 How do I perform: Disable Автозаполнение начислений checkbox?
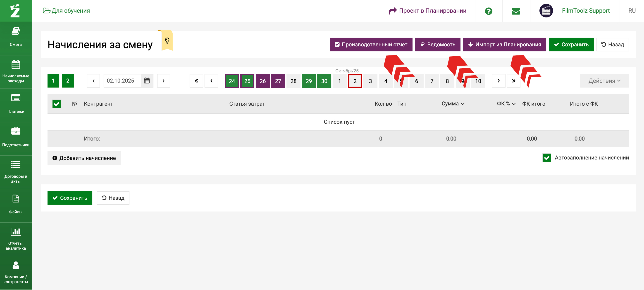coord(546,158)
